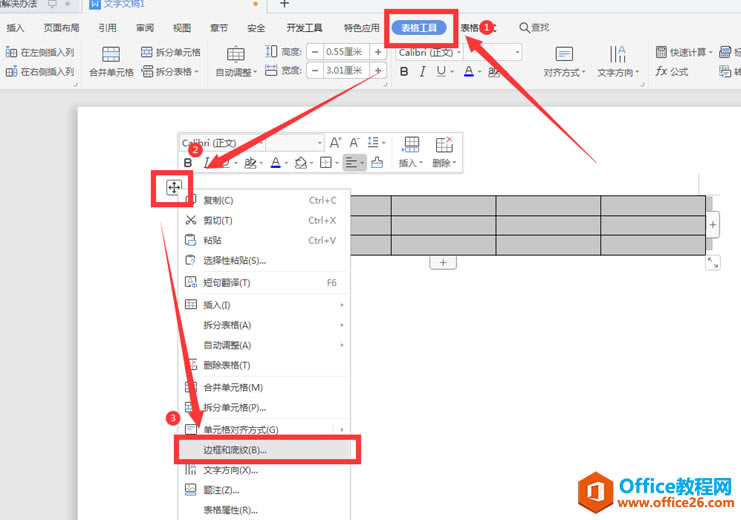Click ribbon font color A button
Screen dimensions: 741x520
pyautogui.click(x=468, y=71)
